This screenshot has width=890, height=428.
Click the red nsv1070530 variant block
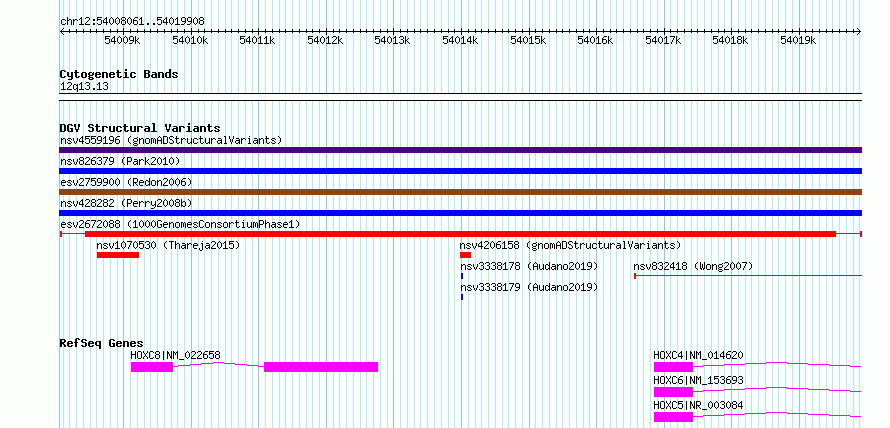(118, 255)
